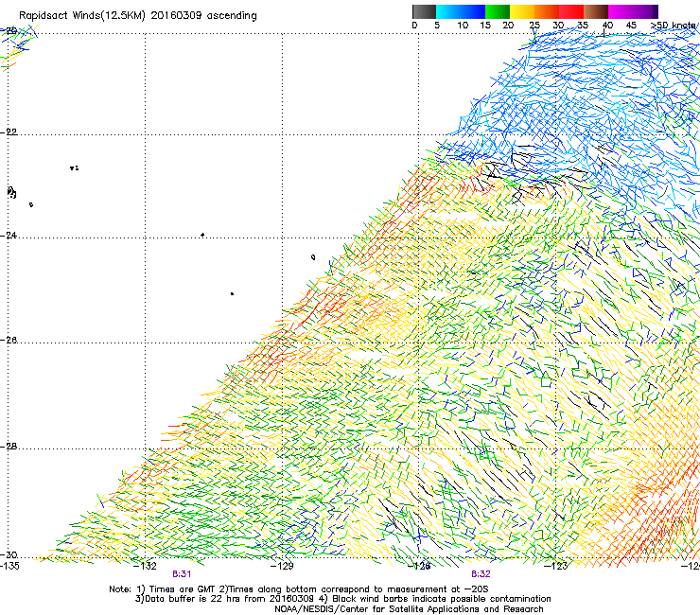The image size is (700, 615).
Task: Click the longitude label '-132'
Action: [x=146, y=566]
